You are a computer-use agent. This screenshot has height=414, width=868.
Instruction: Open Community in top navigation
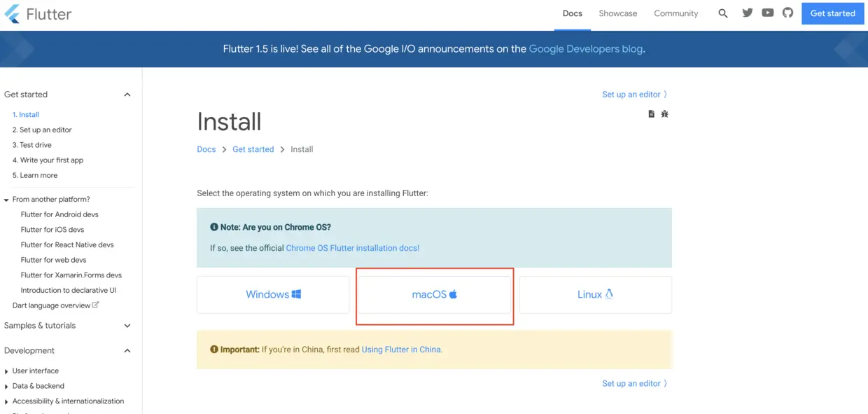pyautogui.click(x=676, y=13)
